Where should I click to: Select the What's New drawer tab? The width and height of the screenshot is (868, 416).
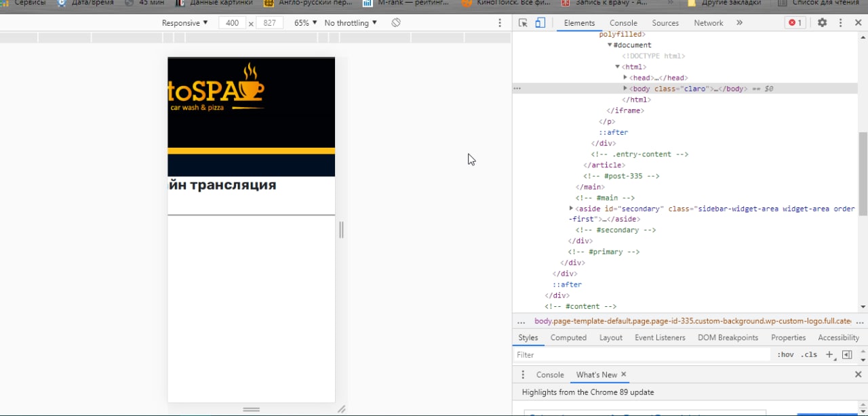(596, 374)
